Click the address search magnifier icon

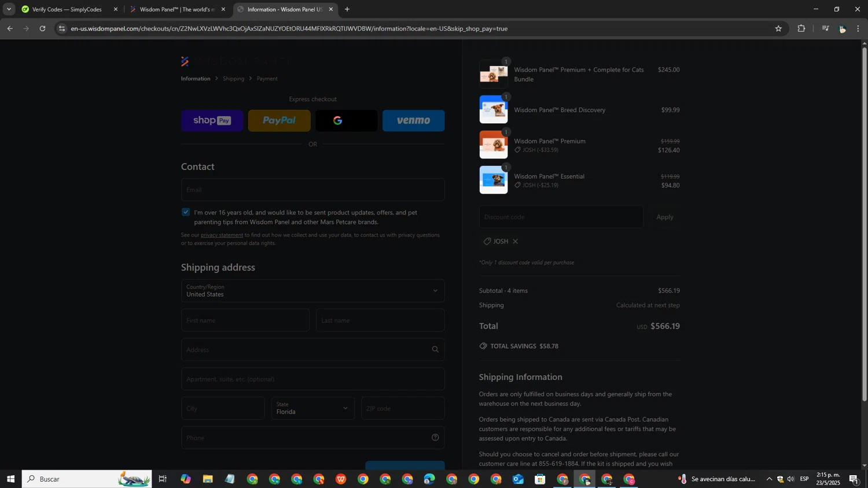pos(435,349)
